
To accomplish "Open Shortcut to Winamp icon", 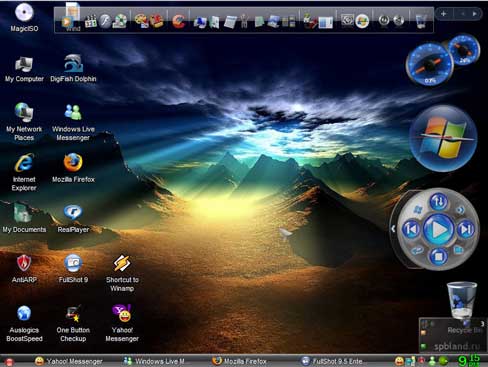I will (122, 273).
